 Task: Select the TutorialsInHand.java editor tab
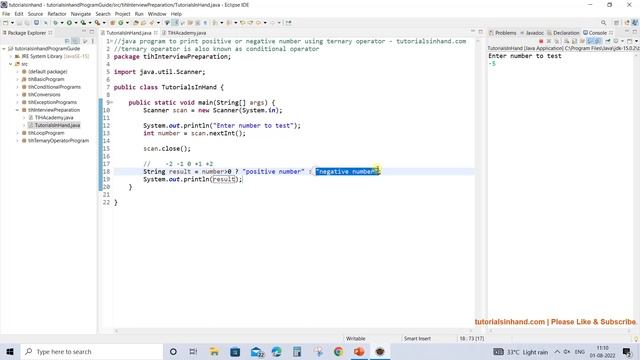[x=129, y=33]
